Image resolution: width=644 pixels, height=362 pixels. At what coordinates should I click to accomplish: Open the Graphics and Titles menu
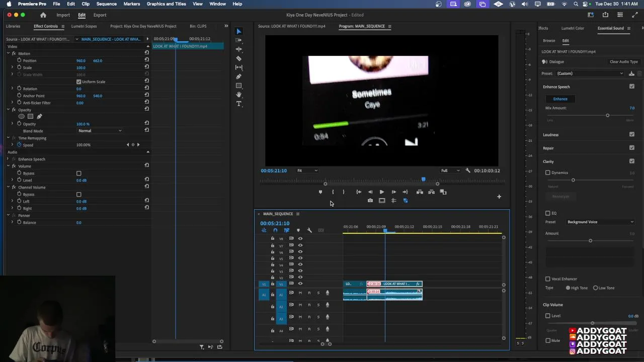coord(166,4)
